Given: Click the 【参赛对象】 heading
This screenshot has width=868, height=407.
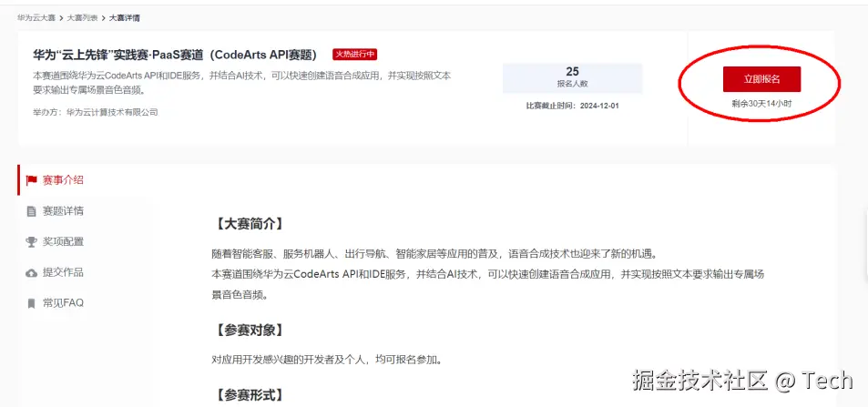Looking at the screenshot, I should (x=250, y=330).
